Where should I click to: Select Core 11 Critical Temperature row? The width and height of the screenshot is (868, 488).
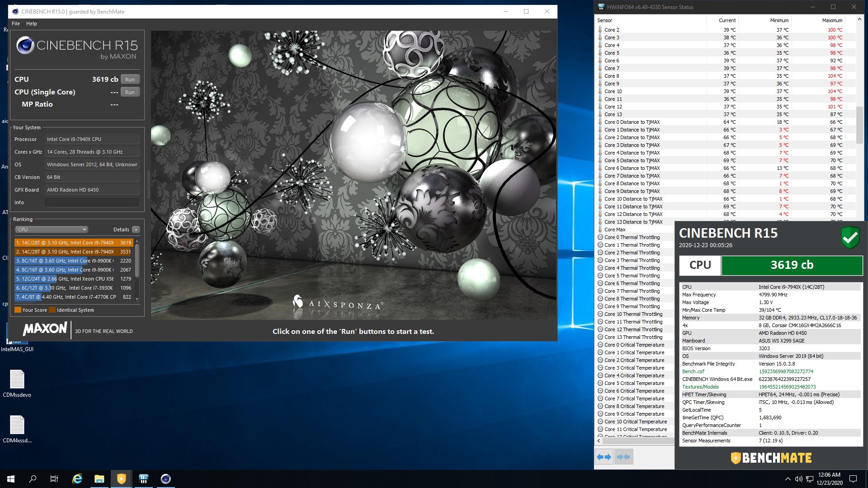point(635,429)
